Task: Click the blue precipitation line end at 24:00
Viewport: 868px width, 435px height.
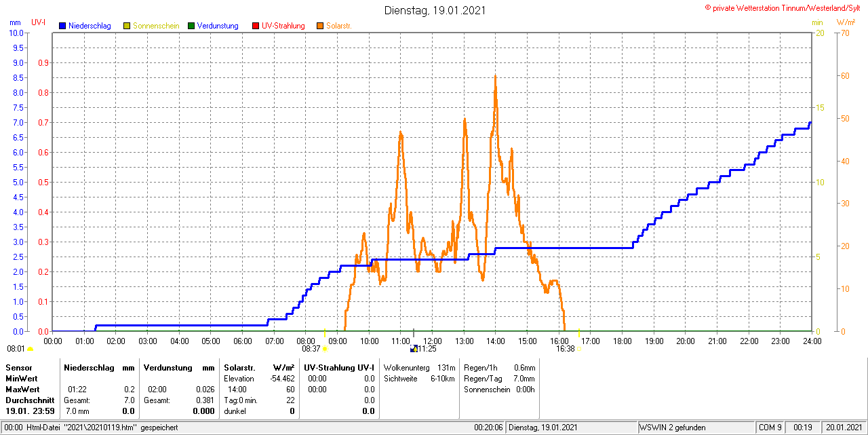Action: pos(810,123)
